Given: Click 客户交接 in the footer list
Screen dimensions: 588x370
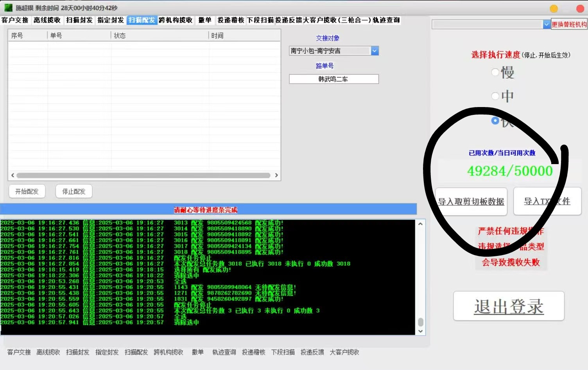Looking at the screenshot, I should [x=19, y=352].
